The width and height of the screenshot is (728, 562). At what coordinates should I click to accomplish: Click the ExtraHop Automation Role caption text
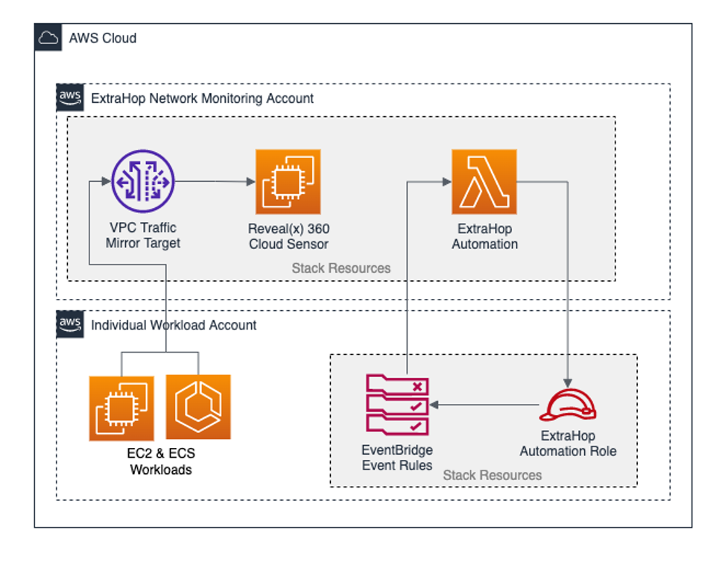[x=569, y=443]
